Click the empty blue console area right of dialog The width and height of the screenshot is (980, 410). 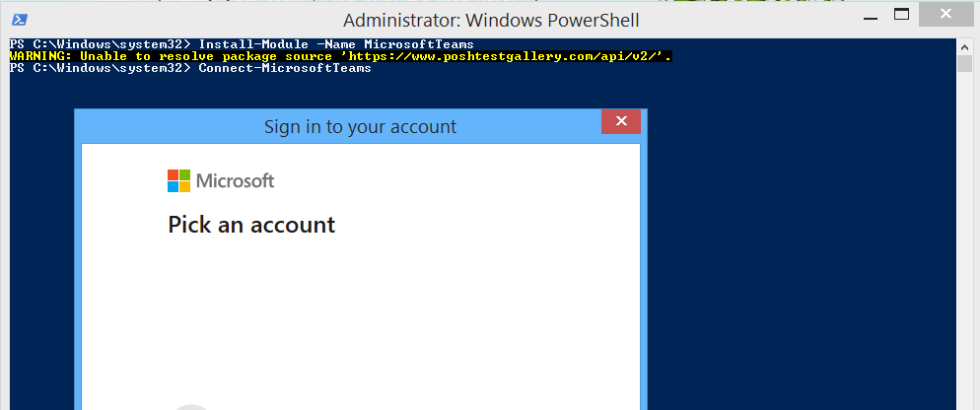pyautogui.click(x=802, y=250)
